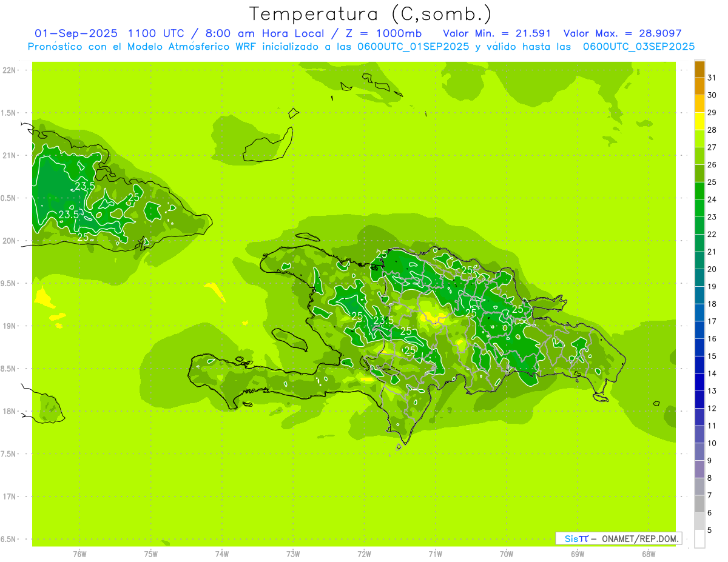
Task: Click the title "Temperatura (C,somb.)"
Action: click(x=371, y=15)
